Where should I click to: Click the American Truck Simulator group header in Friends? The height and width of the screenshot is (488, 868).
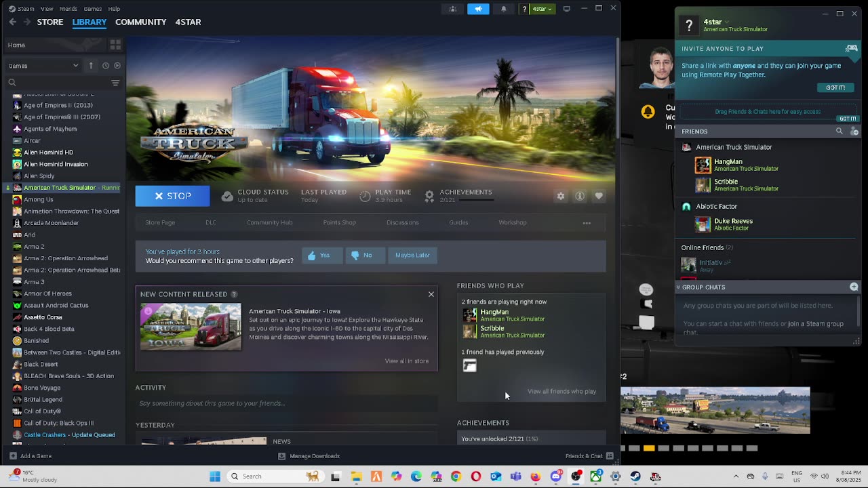[x=734, y=147]
